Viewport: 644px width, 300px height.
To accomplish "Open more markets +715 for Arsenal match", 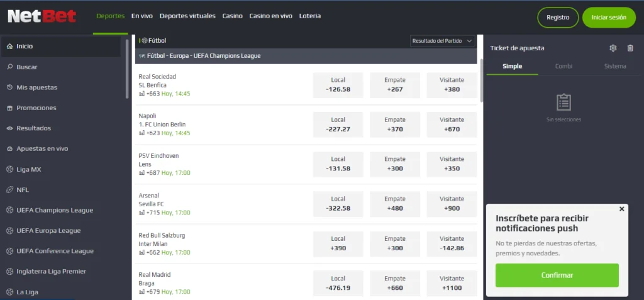I will (x=153, y=213).
